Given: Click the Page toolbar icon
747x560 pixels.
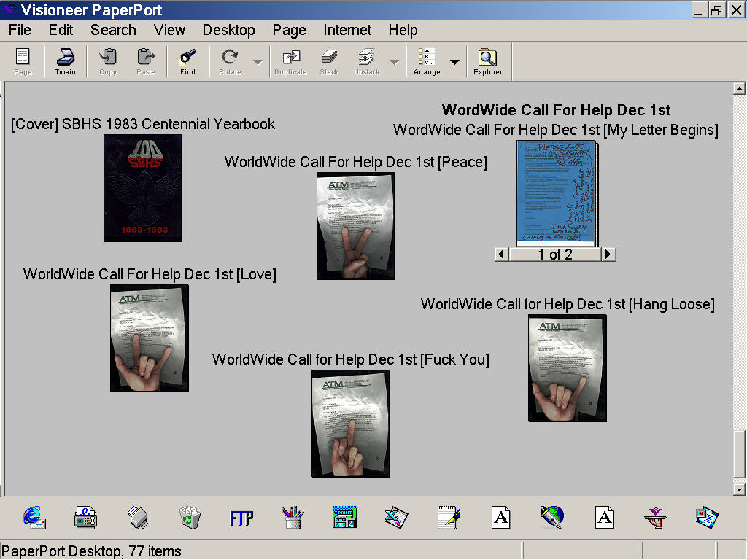Looking at the screenshot, I should pyautogui.click(x=23, y=61).
